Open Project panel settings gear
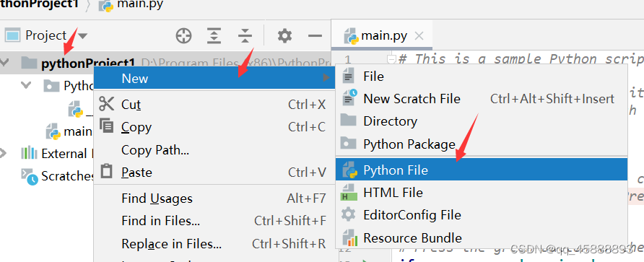The width and height of the screenshot is (644, 262). point(284,36)
